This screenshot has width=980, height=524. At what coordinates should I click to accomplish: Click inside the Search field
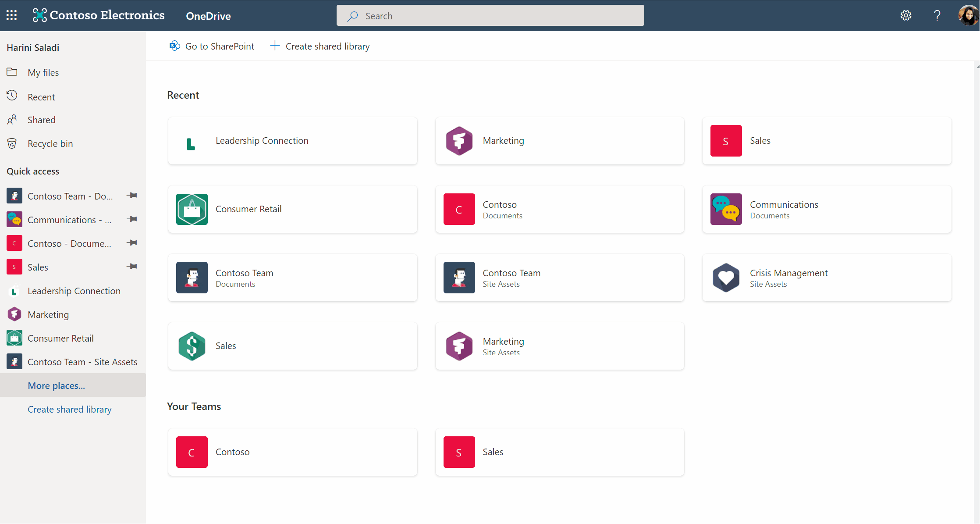(490, 15)
